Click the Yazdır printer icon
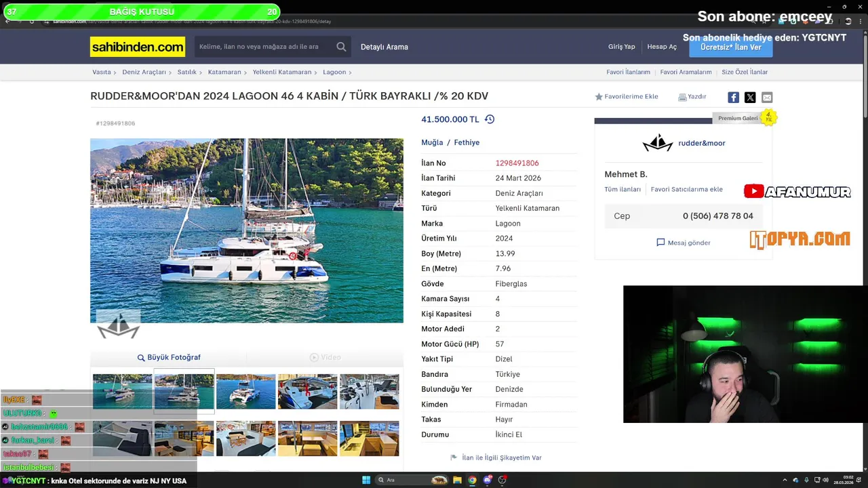Screen dimensions: 868x488 [x=682, y=97]
